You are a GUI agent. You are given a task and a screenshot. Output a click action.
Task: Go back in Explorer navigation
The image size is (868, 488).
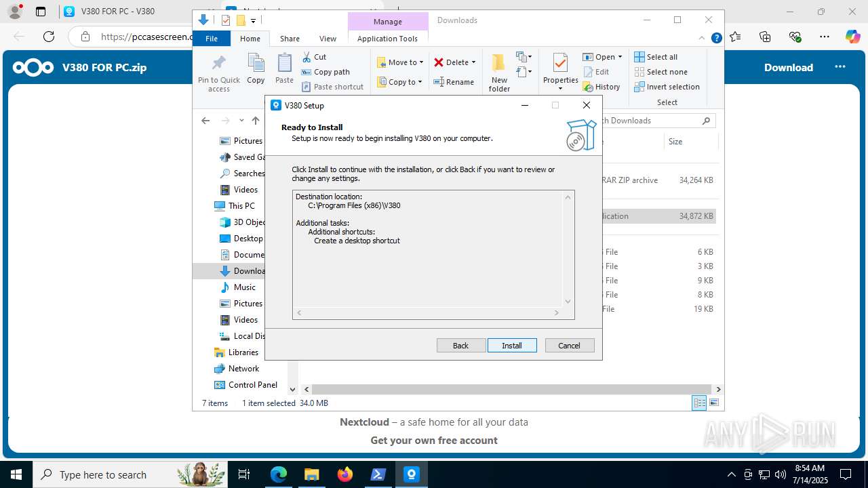click(205, 121)
